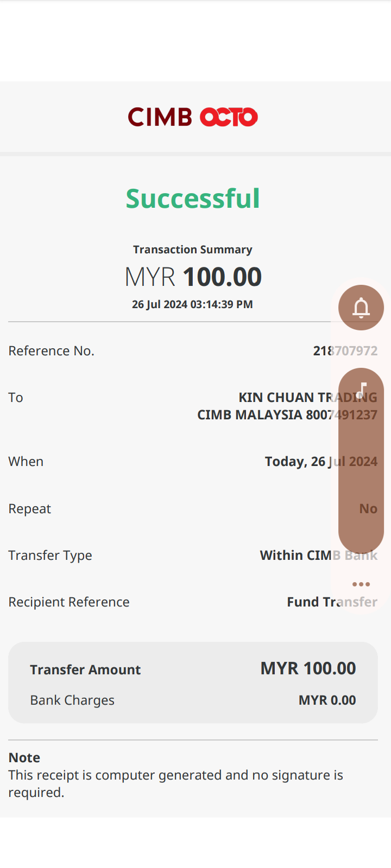Click the green Successful heading

coord(193,199)
